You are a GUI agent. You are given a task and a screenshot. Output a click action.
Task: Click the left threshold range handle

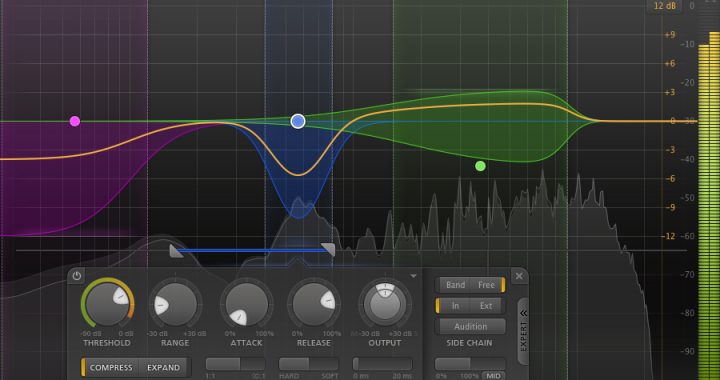(x=176, y=251)
